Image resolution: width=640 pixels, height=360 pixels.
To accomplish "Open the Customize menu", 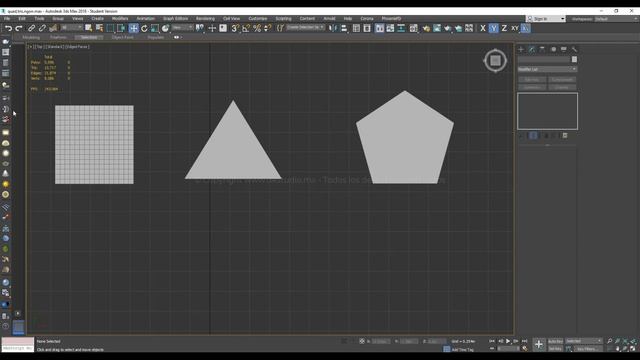I will [x=258, y=19].
